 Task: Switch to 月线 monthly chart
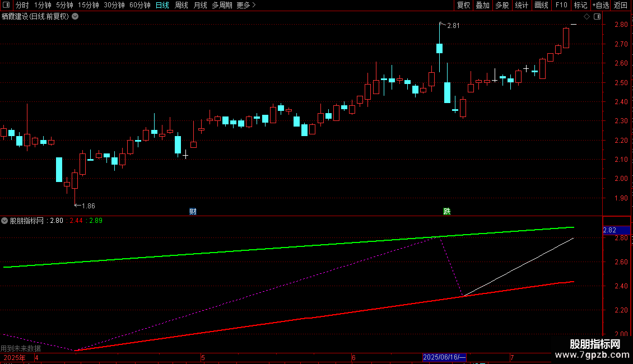pos(200,5)
